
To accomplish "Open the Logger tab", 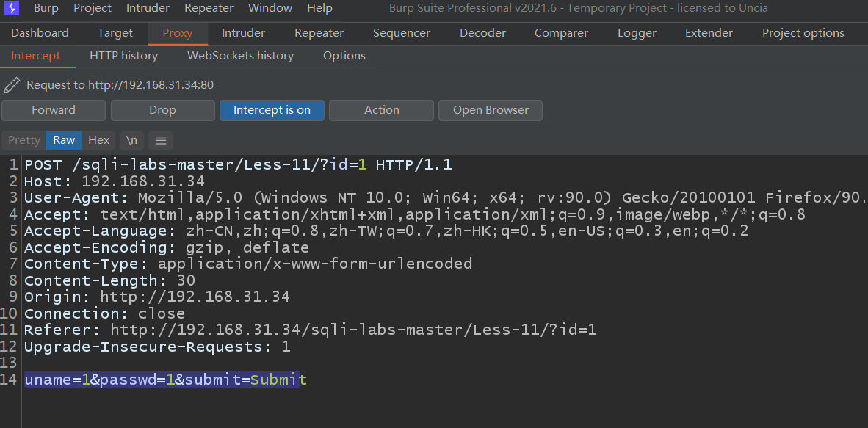I will (x=637, y=33).
